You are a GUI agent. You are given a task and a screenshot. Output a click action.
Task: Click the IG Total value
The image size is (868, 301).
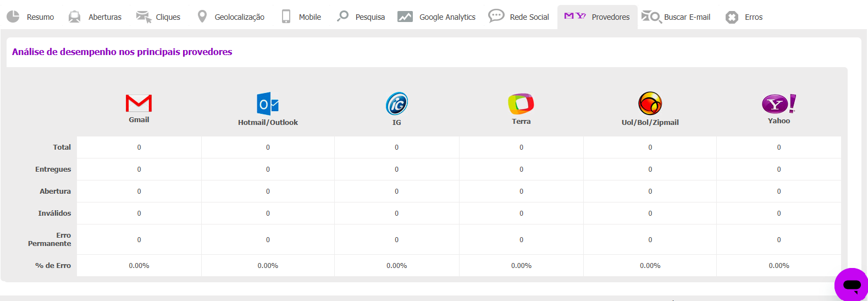[x=397, y=147]
